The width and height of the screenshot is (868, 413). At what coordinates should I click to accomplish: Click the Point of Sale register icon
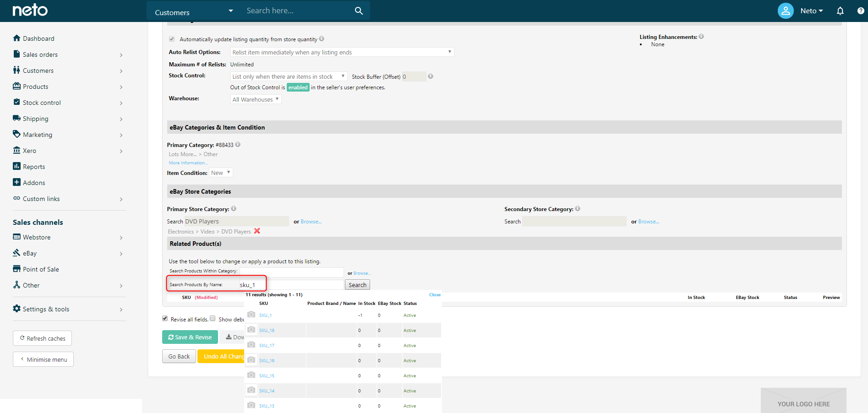(x=17, y=269)
